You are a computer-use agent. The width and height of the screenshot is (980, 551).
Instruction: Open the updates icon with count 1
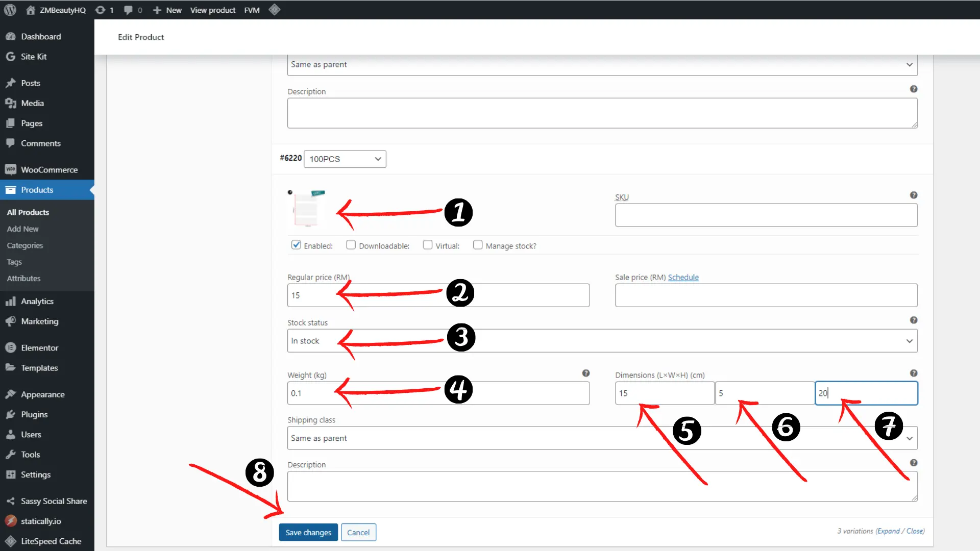pyautogui.click(x=101, y=10)
